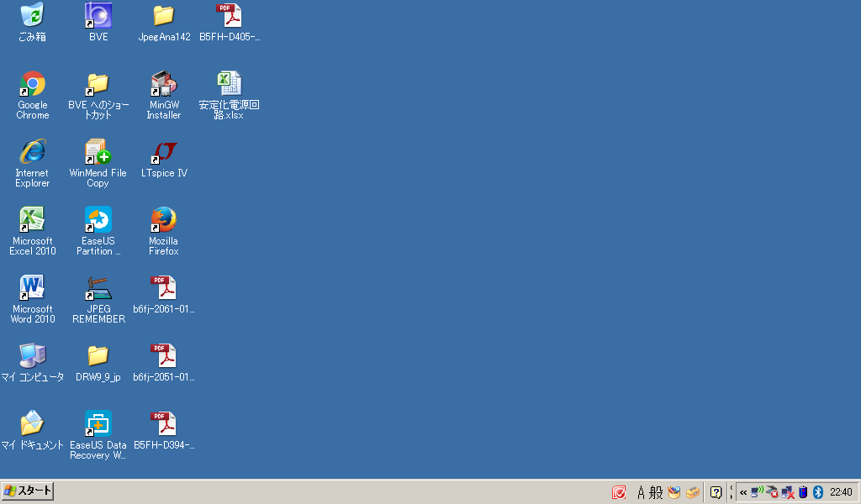Click the Mozilla Firefox desktop icon
Screen dimensions: 861x504
coord(163,220)
